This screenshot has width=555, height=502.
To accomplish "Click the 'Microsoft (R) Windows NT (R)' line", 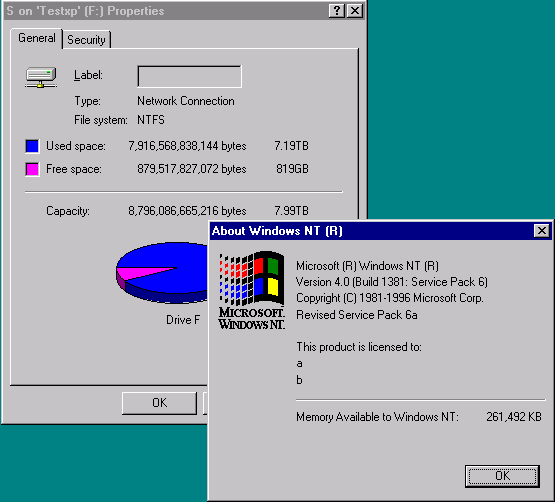I will (x=367, y=266).
